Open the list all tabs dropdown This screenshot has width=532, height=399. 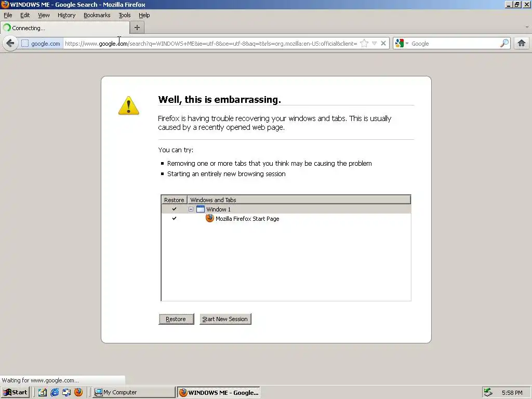527,27
